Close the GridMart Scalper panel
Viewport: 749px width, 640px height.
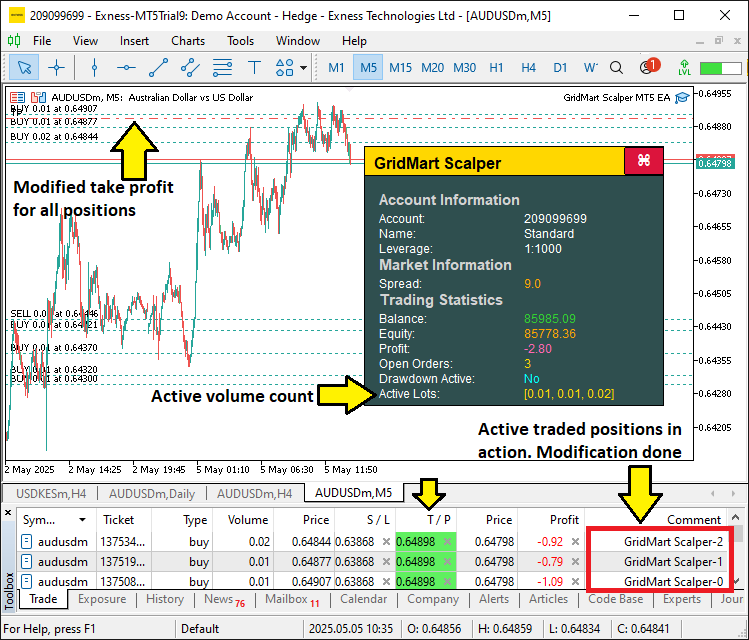[643, 160]
